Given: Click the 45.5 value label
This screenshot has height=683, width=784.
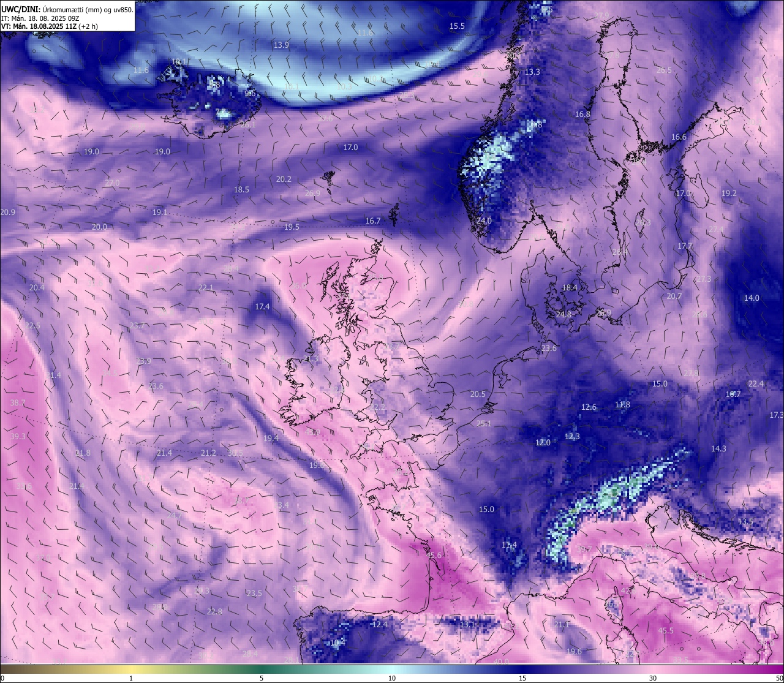Looking at the screenshot, I should pyautogui.click(x=666, y=631).
